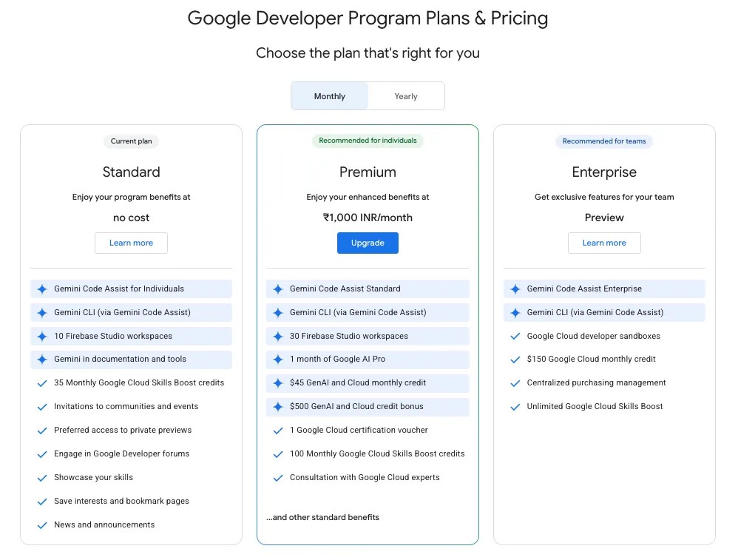
Task: Switch to the Monthly billing tab
Action: pyautogui.click(x=329, y=95)
